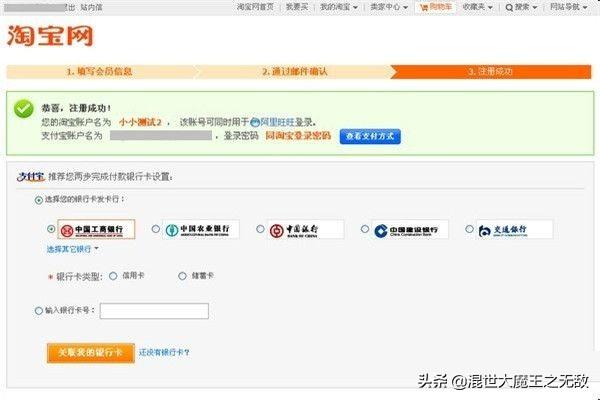Screen dimensions: 600x400
Task: Open the 购物车 shopping cart
Action: 435,7
